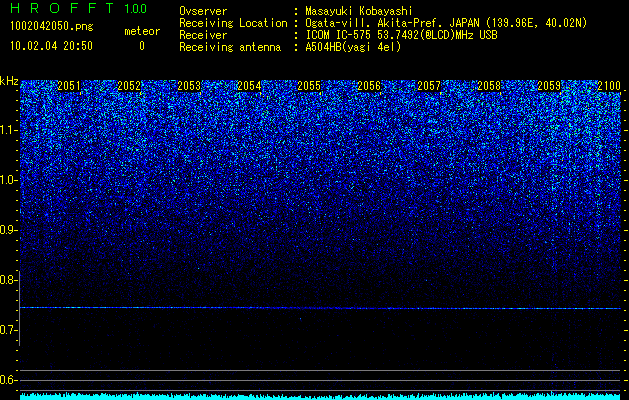Screen dimensions: 629x400
Task: Click the 0.9 kHz axis label
Action: tap(9, 230)
